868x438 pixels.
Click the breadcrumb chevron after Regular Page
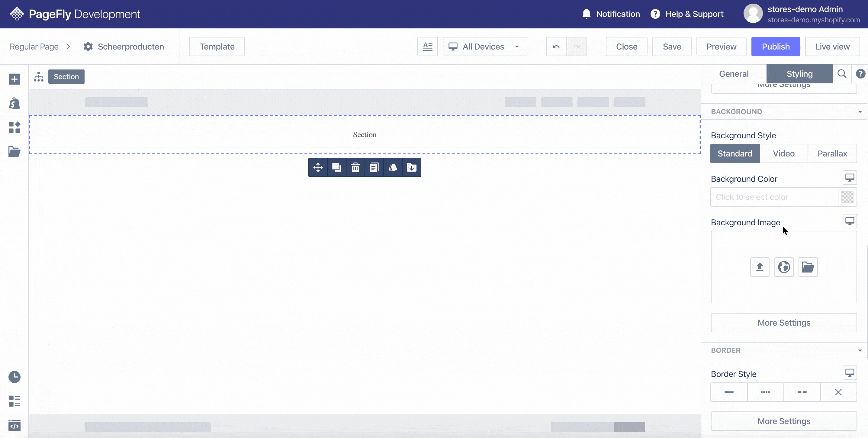pos(68,47)
